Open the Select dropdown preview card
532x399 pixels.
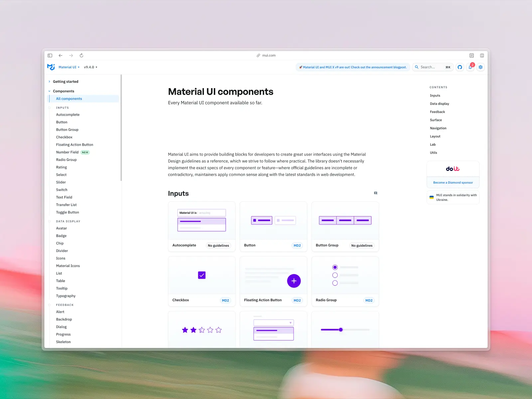click(273, 330)
